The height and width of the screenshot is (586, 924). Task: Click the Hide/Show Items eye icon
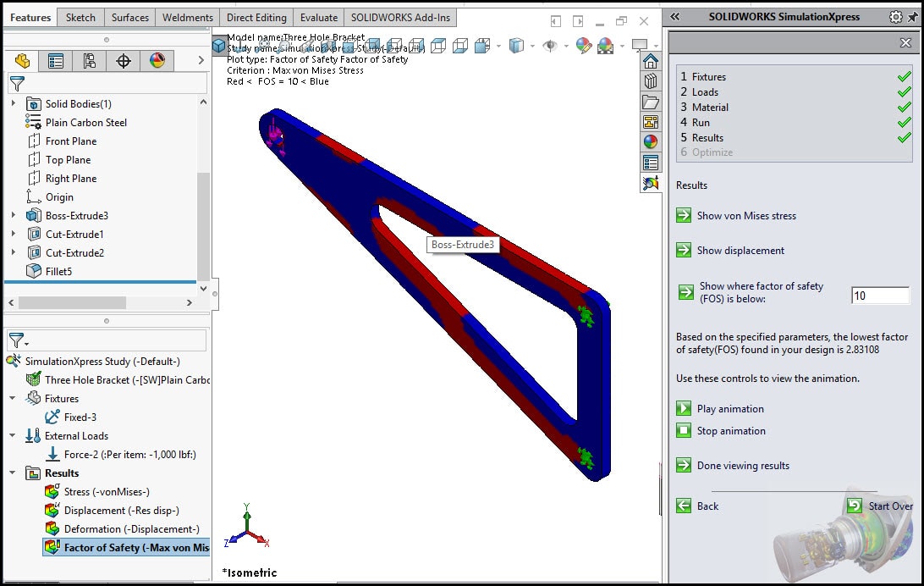point(550,46)
